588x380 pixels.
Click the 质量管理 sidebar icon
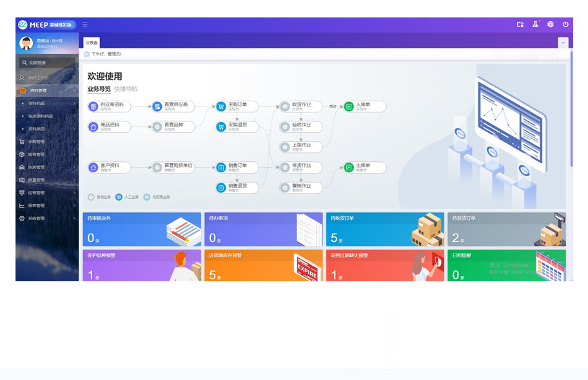coord(22,180)
